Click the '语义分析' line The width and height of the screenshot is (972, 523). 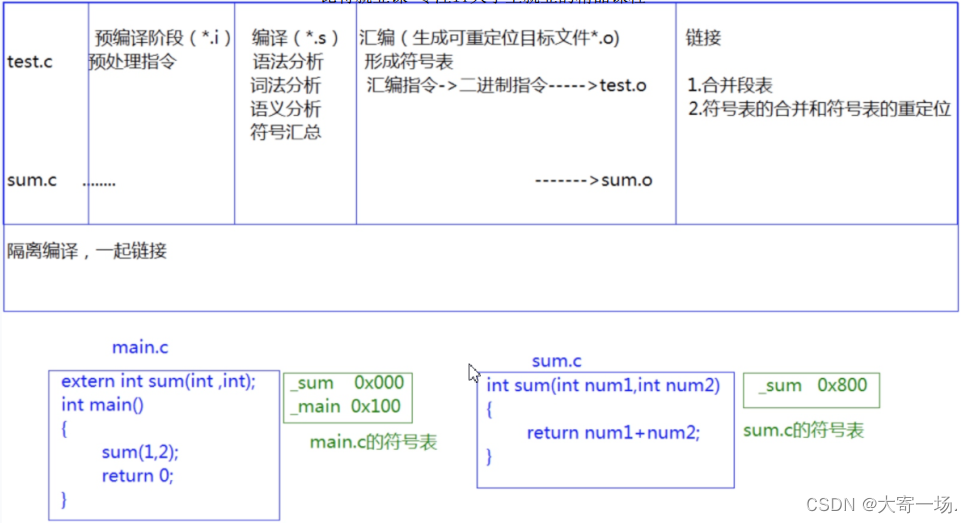(x=286, y=108)
